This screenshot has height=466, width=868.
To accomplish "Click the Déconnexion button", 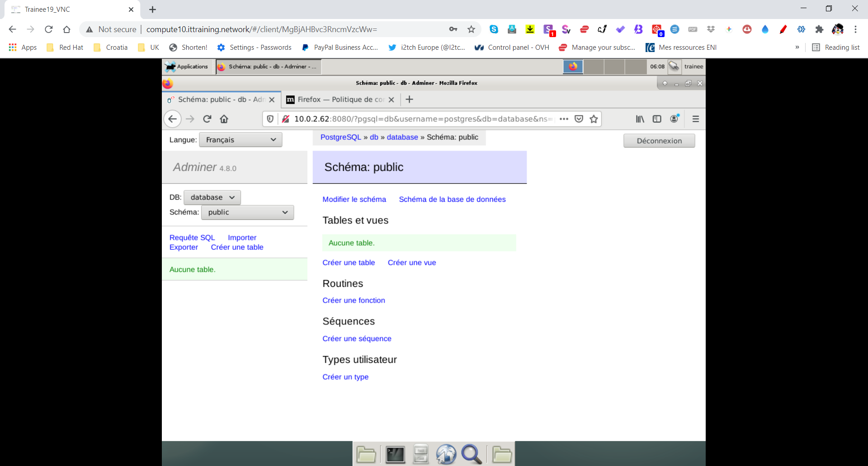I will tap(659, 141).
